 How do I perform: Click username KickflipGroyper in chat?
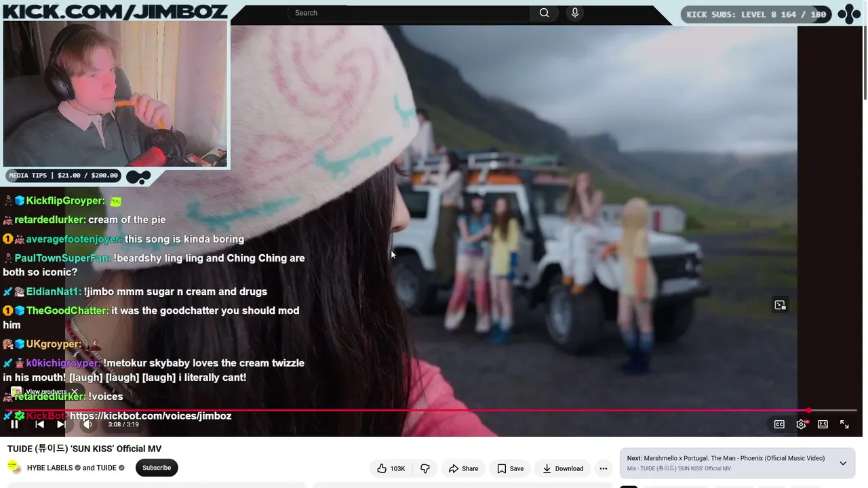coord(66,201)
